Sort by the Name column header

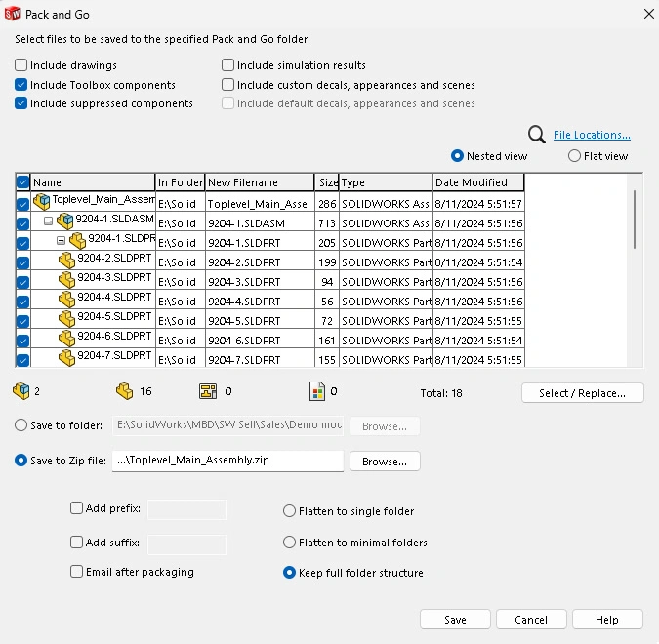93,182
